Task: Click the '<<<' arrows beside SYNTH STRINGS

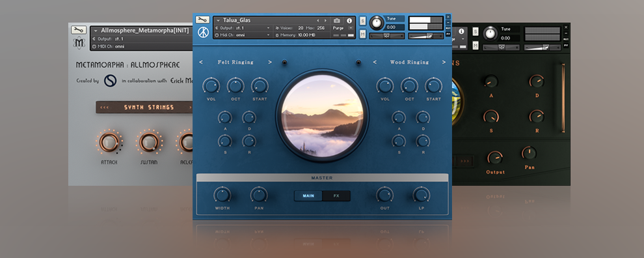Action: click(x=104, y=107)
